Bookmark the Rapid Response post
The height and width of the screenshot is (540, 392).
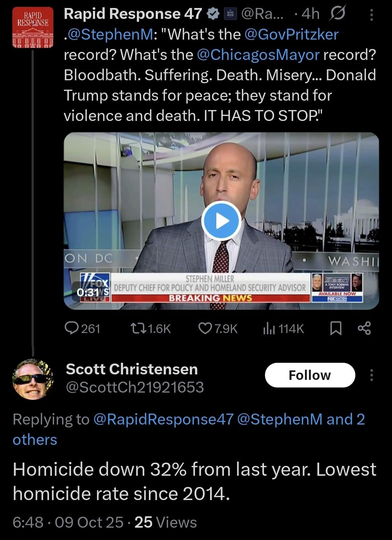336,329
